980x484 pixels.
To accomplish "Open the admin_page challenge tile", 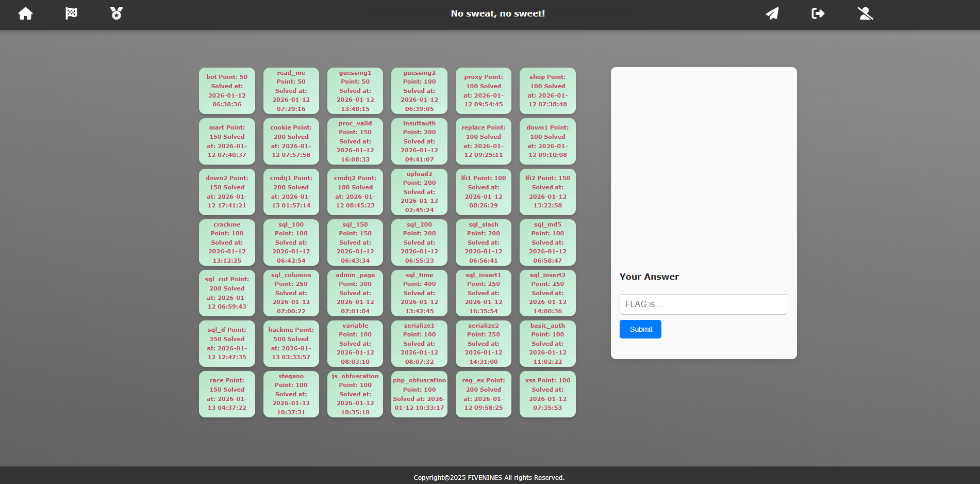I will [355, 293].
